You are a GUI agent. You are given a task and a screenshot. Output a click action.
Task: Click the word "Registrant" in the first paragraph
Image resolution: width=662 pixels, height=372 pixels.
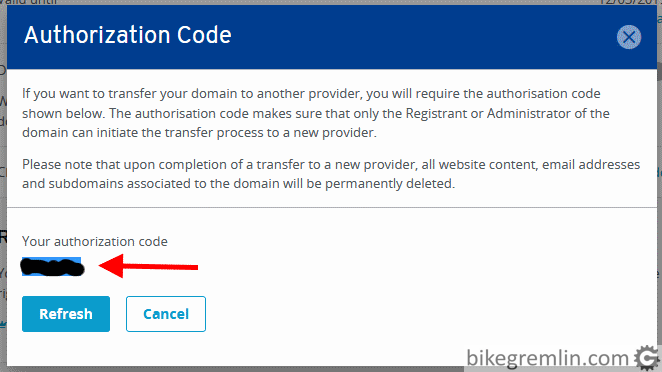click(x=436, y=113)
